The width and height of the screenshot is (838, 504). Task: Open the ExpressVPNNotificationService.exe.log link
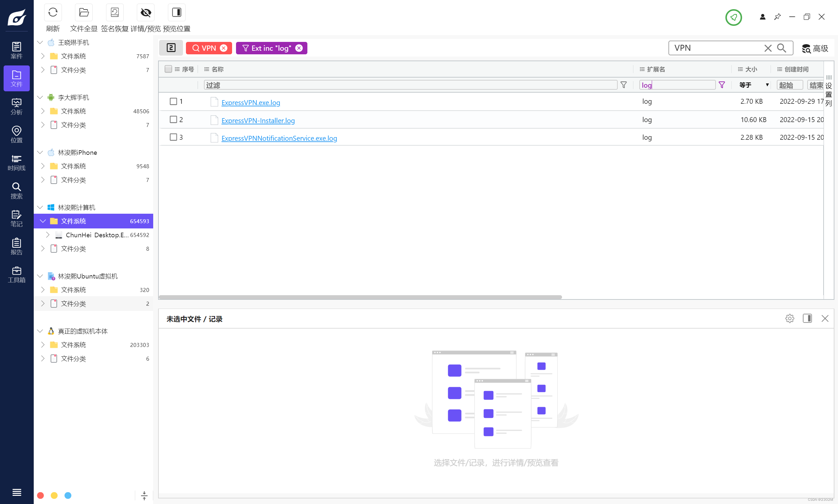[x=279, y=138]
